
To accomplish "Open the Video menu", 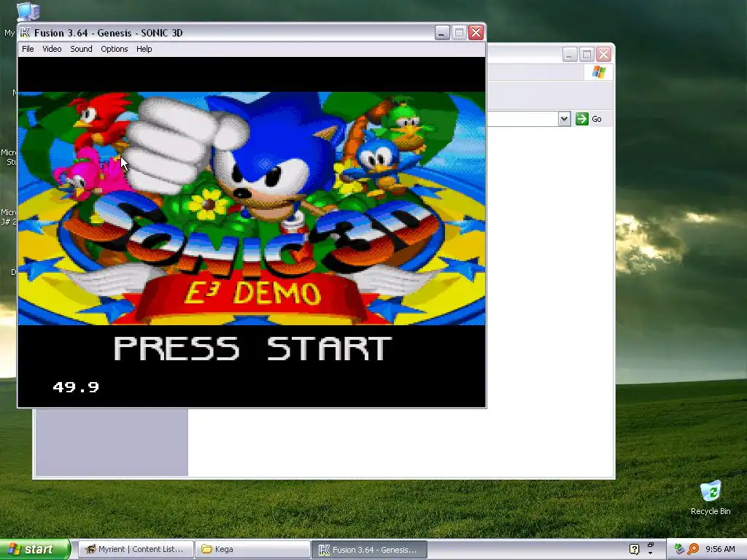I will pyautogui.click(x=52, y=49).
